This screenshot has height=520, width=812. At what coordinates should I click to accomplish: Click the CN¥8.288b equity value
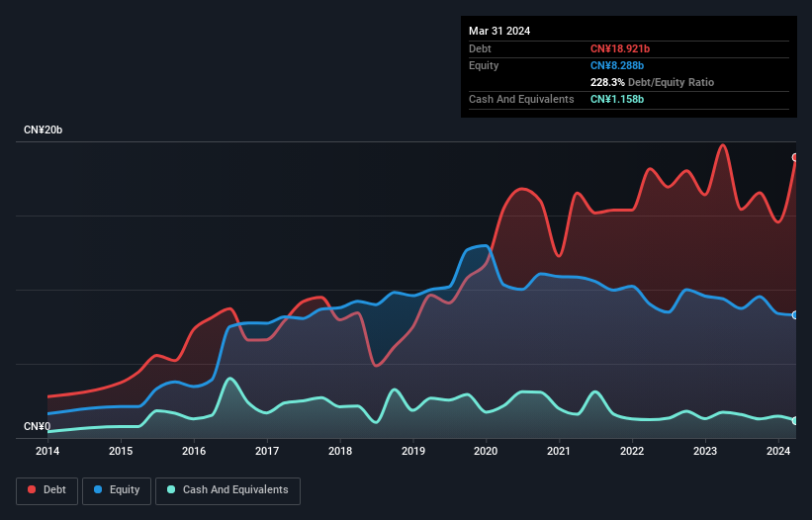tap(617, 65)
